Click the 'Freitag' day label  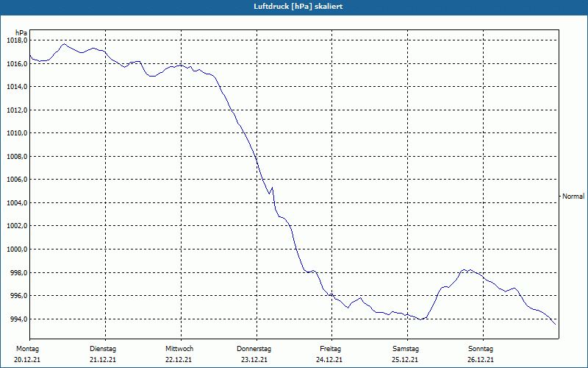point(330,349)
